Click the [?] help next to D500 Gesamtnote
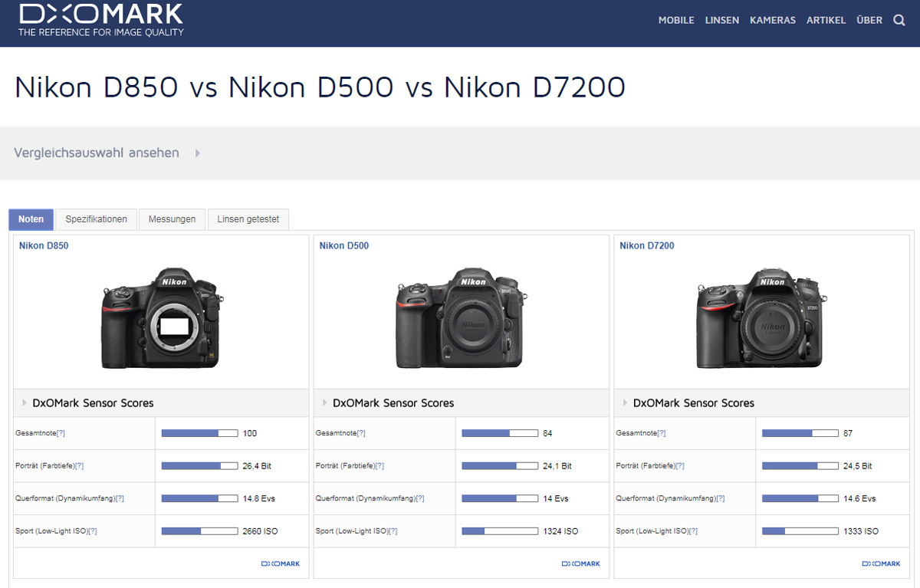Screen dimensions: 920x588 [362, 434]
